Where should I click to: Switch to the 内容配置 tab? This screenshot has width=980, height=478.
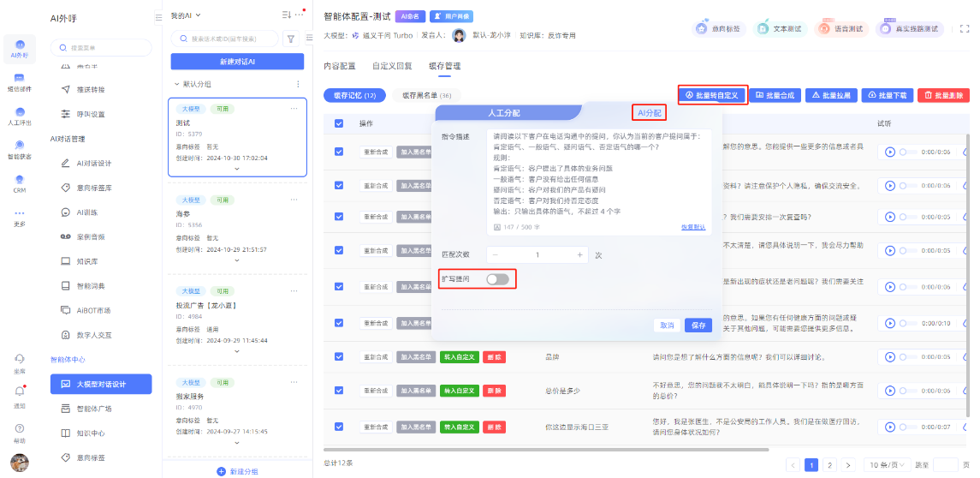[x=340, y=66]
